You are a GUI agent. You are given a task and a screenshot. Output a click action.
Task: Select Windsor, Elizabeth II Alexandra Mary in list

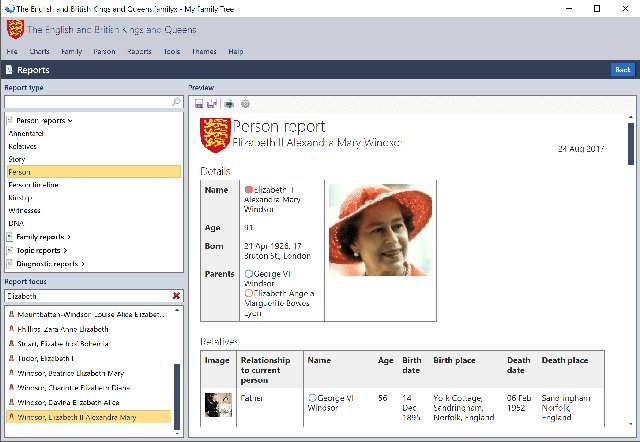(89, 417)
